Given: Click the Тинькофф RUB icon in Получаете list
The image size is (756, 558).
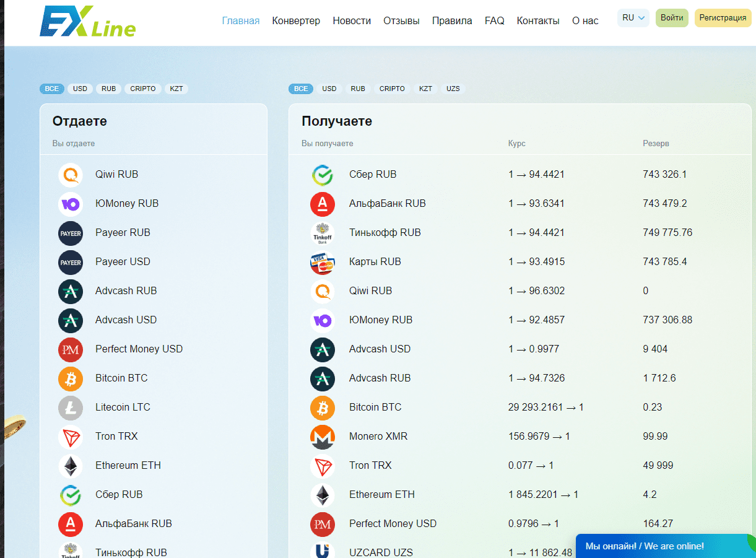Looking at the screenshot, I should click(x=323, y=233).
